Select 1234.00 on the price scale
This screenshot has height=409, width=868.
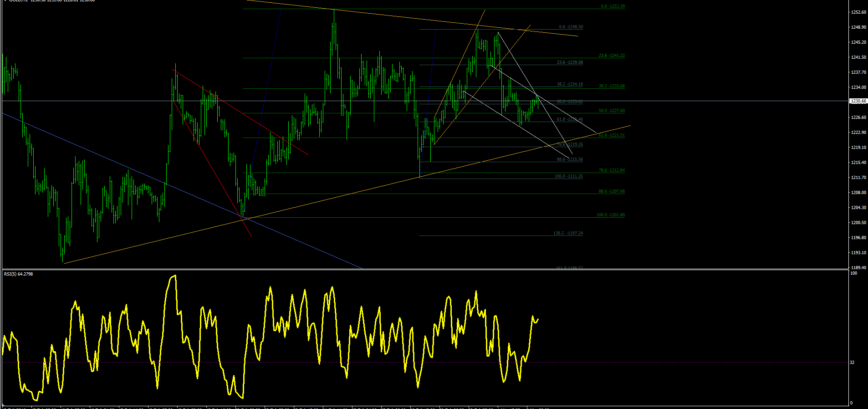pyautogui.click(x=858, y=87)
